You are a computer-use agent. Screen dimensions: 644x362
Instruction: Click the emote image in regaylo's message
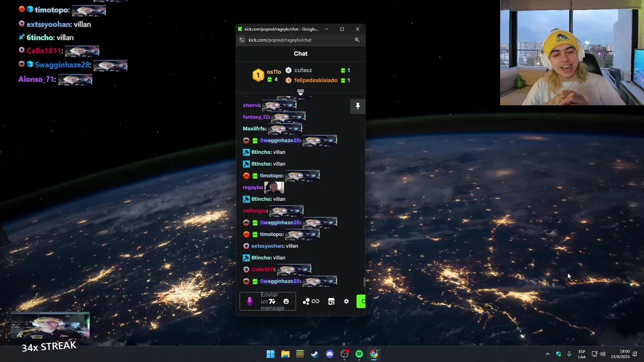click(274, 188)
